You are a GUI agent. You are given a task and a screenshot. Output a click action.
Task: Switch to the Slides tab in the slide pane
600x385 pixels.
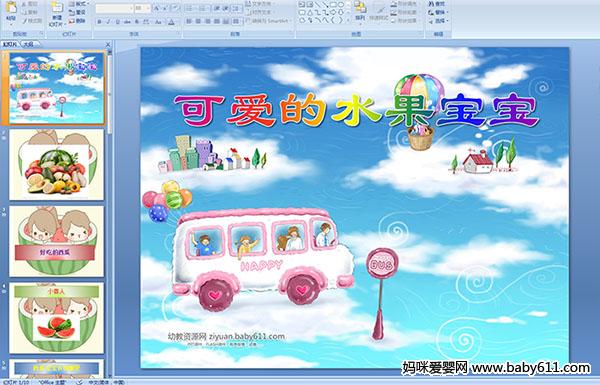(10, 44)
